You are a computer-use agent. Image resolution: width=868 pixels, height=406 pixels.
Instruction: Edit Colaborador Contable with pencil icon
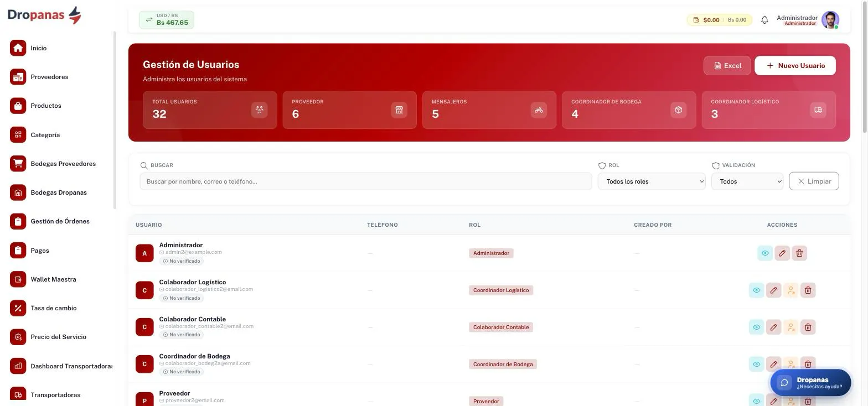(773, 327)
